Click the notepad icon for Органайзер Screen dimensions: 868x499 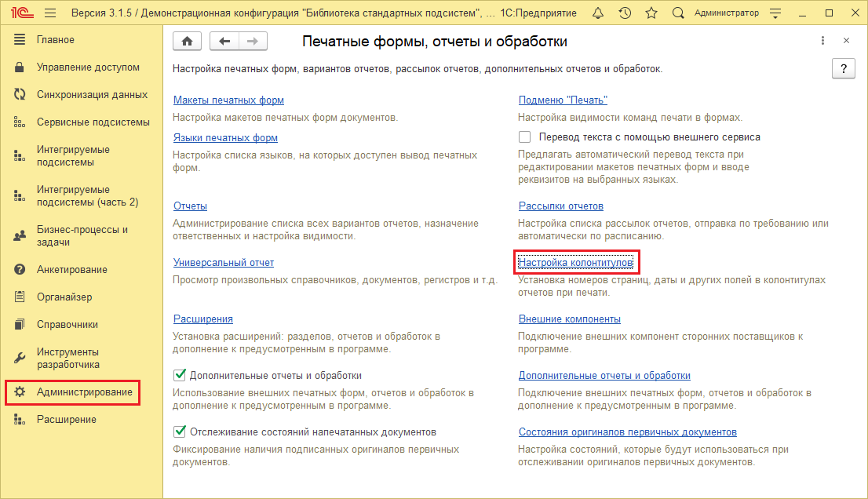[x=20, y=297]
